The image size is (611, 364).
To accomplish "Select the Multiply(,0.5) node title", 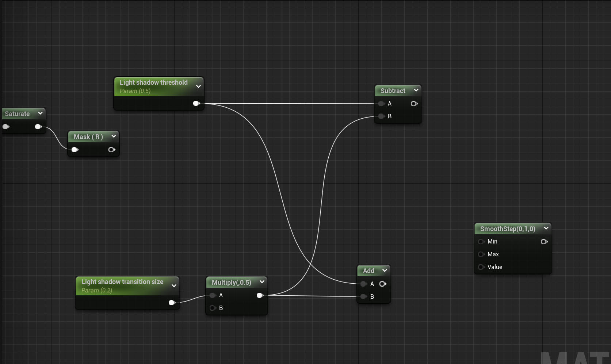I will click(232, 283).
